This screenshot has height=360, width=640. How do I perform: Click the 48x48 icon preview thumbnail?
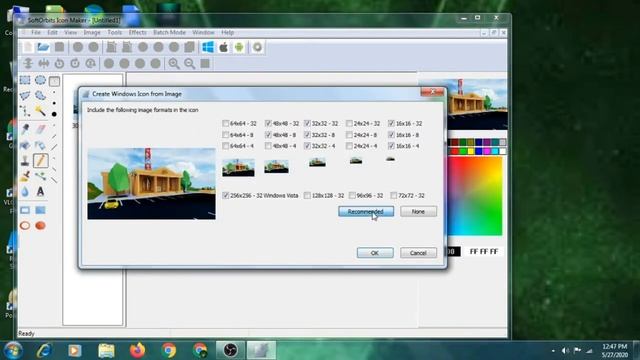[276, 167]
